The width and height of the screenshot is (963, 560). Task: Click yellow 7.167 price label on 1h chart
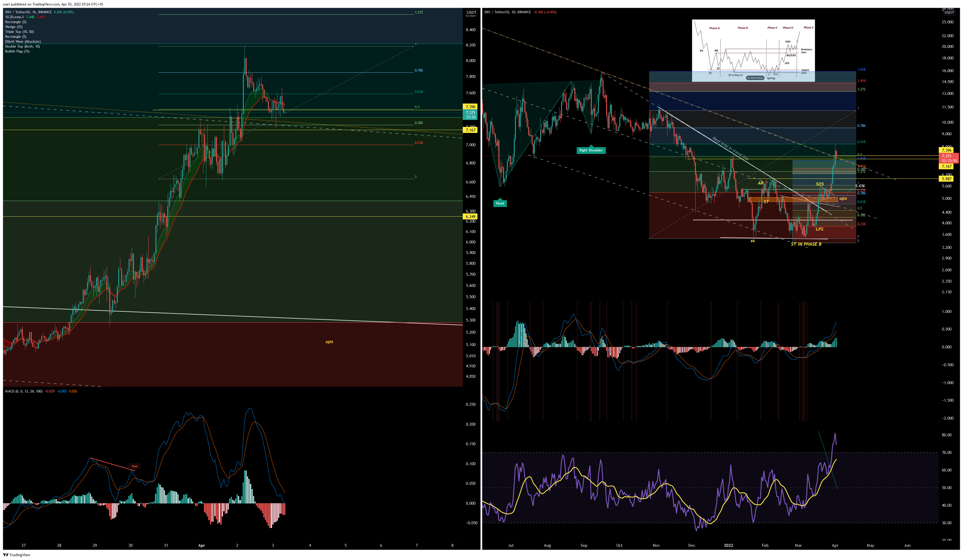pyautogui.click(x=470, y=130)
